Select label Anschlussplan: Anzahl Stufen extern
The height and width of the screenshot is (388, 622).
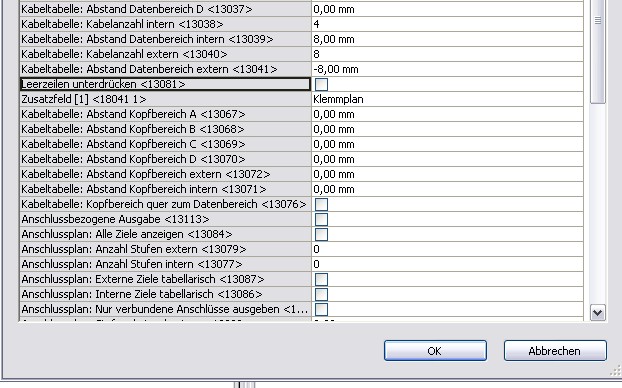pyautogui.click(x=165, y=249)
